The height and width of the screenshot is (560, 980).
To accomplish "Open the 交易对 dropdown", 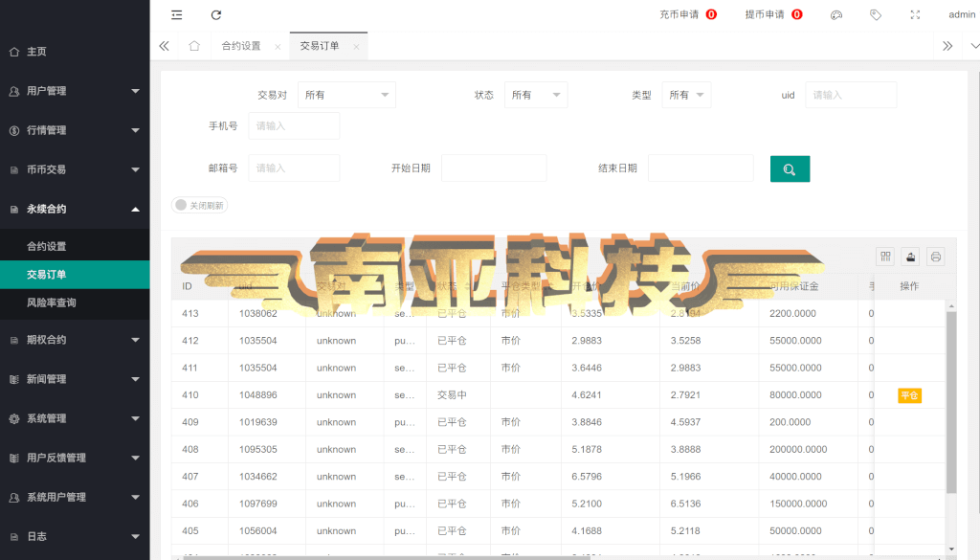I will tap(346, 95).
